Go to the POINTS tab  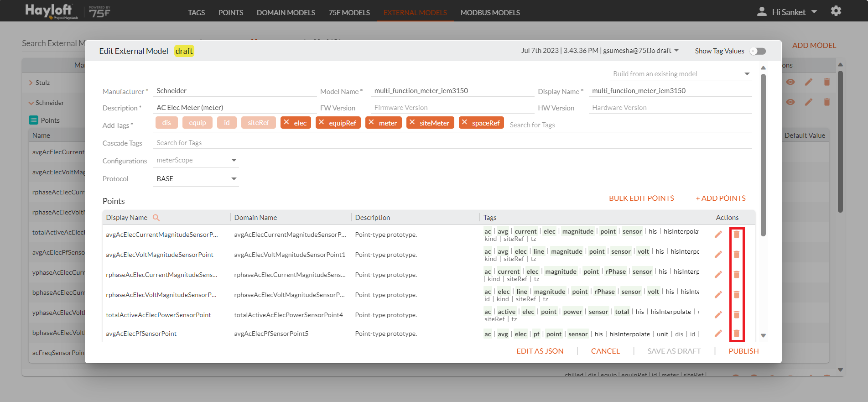(231, 12)
